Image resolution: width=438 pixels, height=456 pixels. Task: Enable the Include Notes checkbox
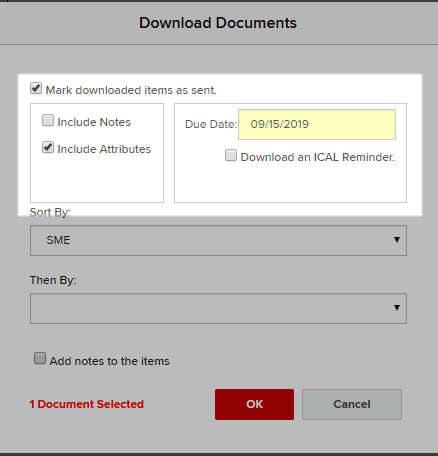[x=48, y=120]
